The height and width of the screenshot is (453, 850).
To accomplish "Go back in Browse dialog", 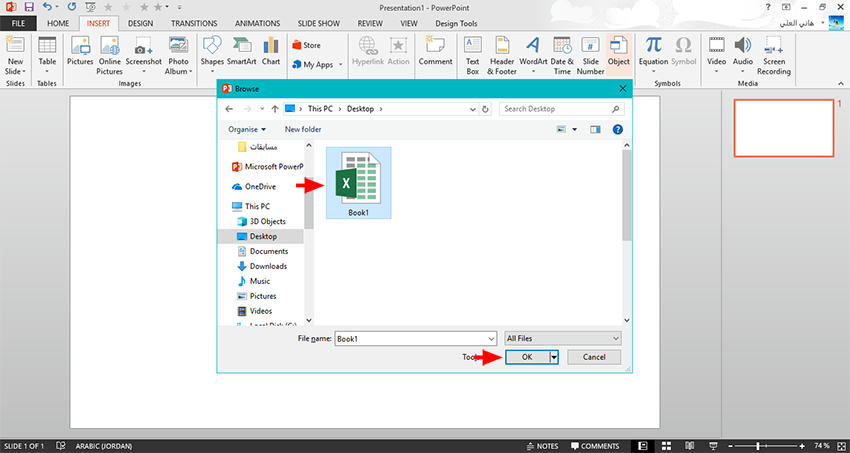I will coord(229,109).
